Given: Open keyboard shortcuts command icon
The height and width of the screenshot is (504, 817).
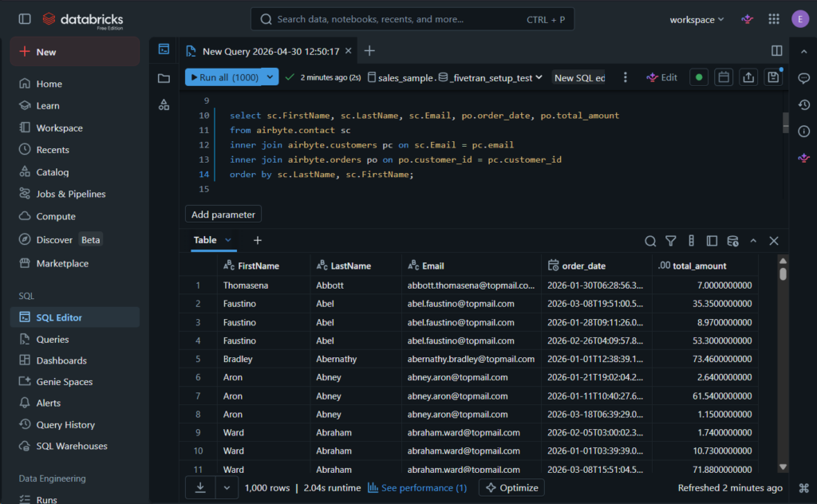Looking at the screenshot, I should (x=804, y=488).
